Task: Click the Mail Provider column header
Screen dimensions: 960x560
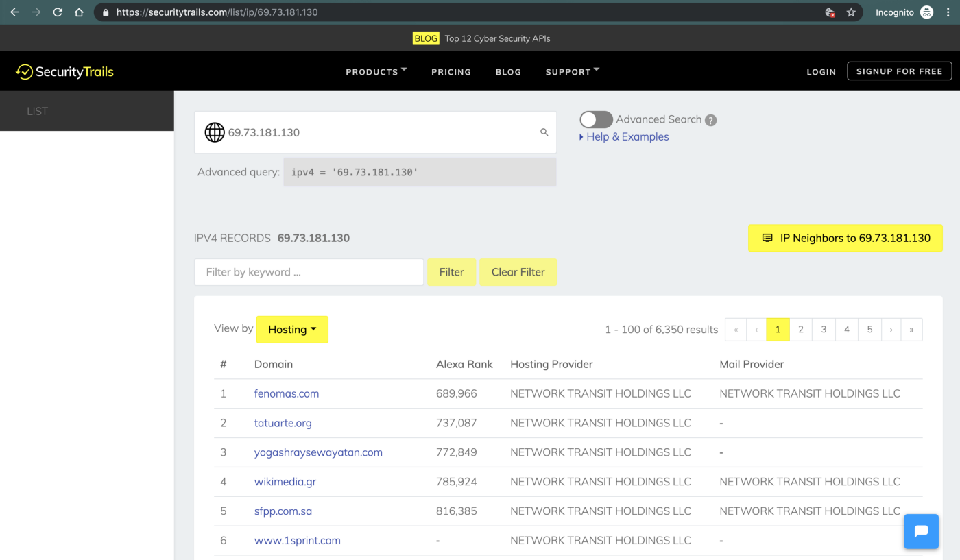Action: (752, 365)
